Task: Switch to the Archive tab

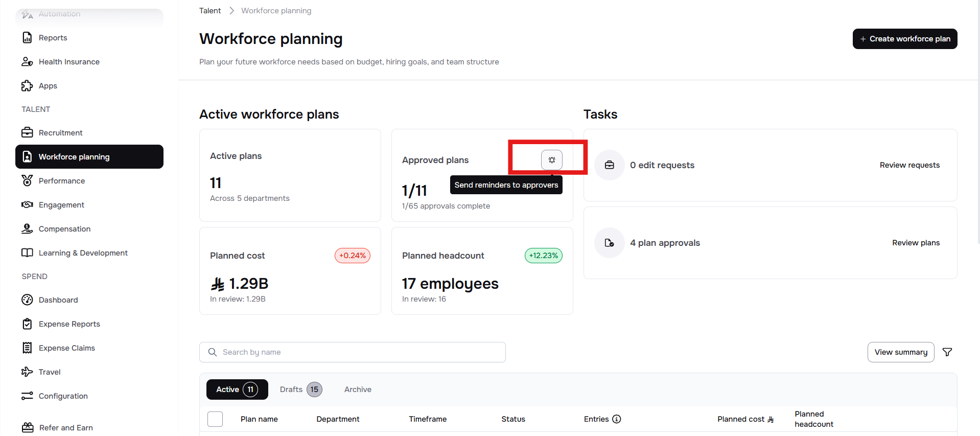Action: 358,389
